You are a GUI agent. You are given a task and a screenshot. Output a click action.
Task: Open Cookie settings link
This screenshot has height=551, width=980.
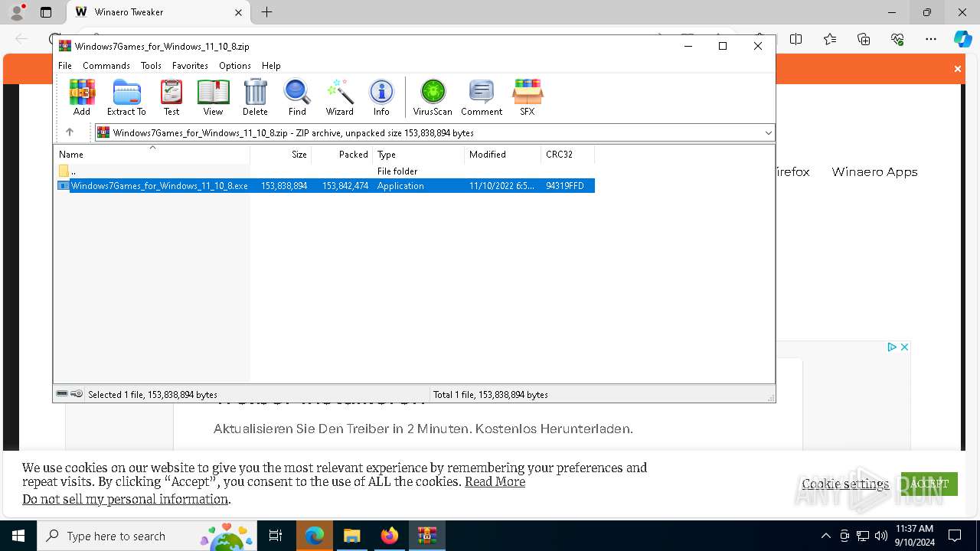[x=845, y=484]
